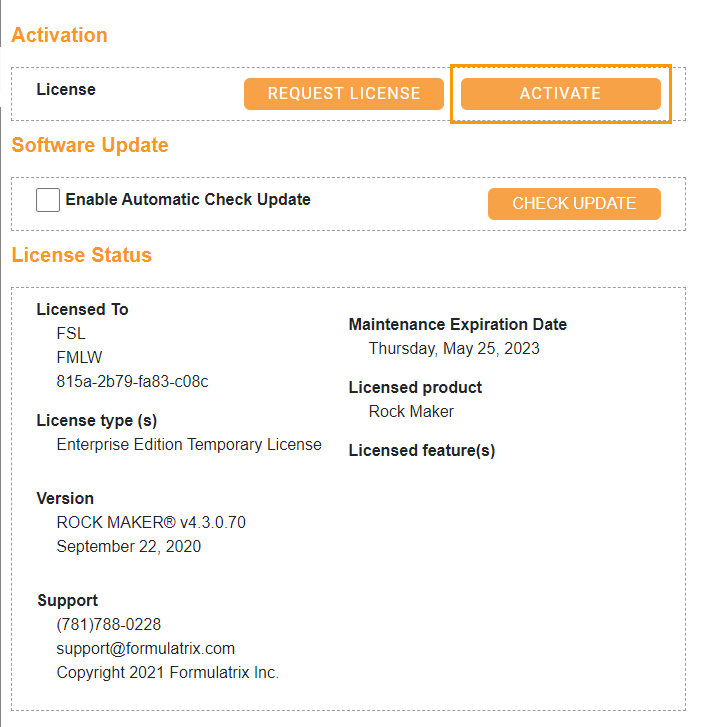Click the CHECK UPDATE button

(x=574, y=204)
